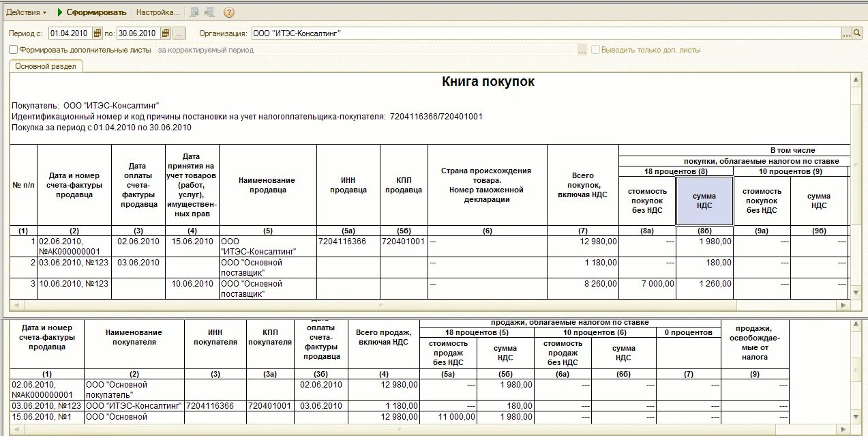This screenshot has width=868, height=436.
Task: Click the Покупатель: ООО "ИТЭС-Консалтинг" line
Action: tap(85, 106)
